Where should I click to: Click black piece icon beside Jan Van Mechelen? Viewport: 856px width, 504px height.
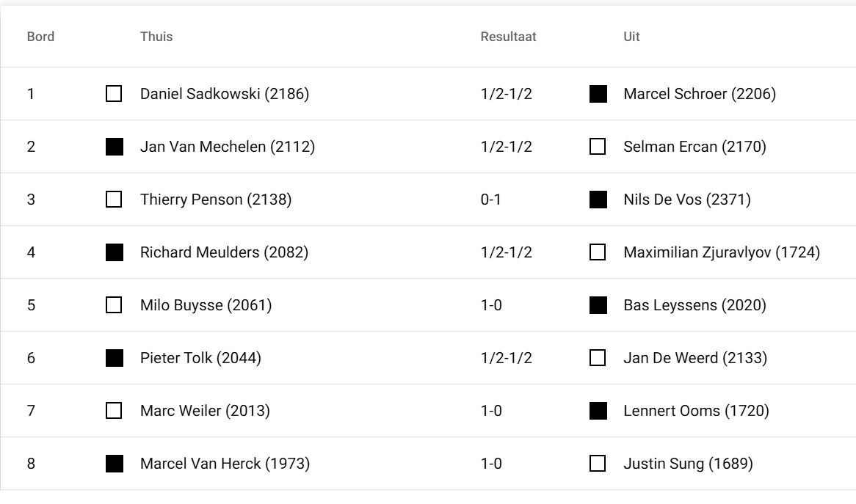click(x=114, y=147)
